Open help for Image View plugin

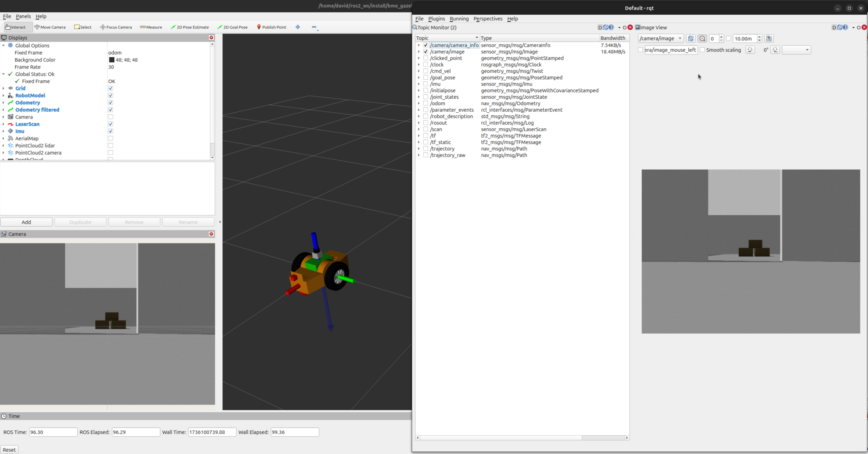(845, 28)
